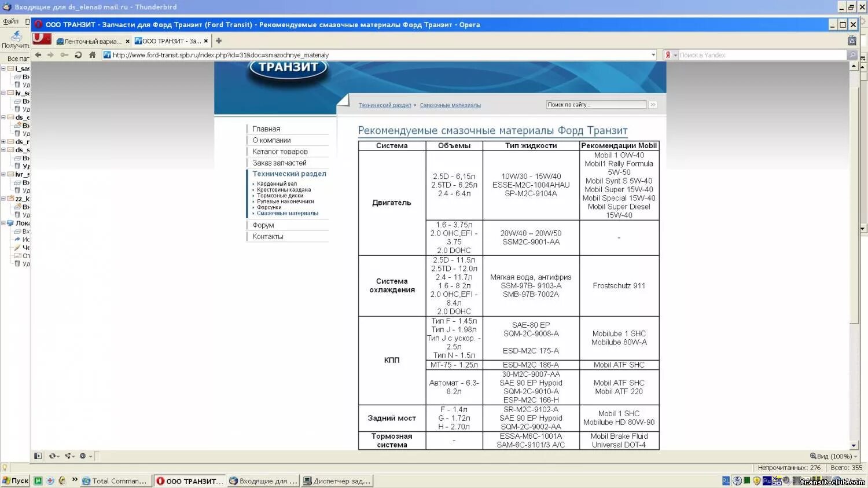Go to the home page icon

click(92, 55)
